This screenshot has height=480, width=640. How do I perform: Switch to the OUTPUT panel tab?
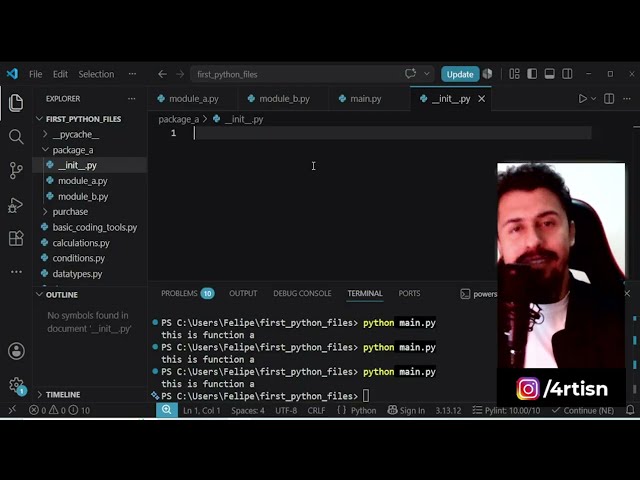coord(243,293)
